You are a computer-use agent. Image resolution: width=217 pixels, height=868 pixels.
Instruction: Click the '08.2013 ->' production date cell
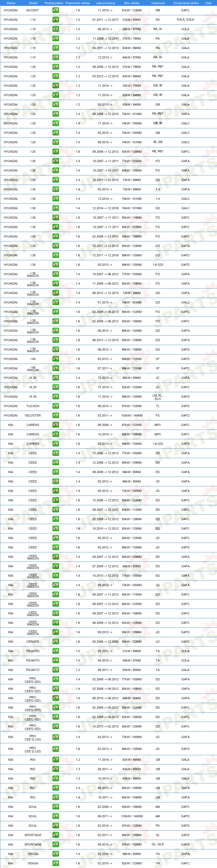coord(105,29)
